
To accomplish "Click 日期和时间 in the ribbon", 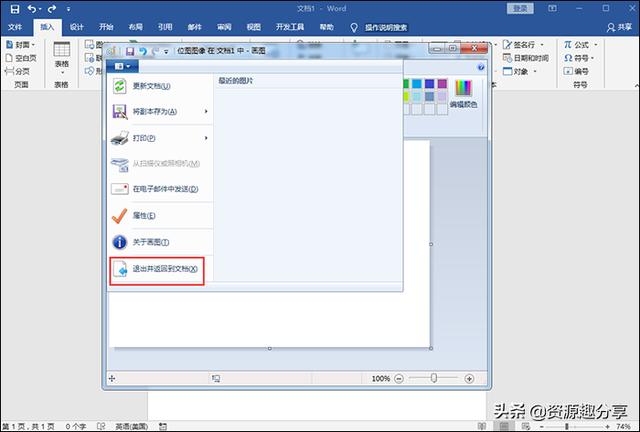I will coord(526,58).
